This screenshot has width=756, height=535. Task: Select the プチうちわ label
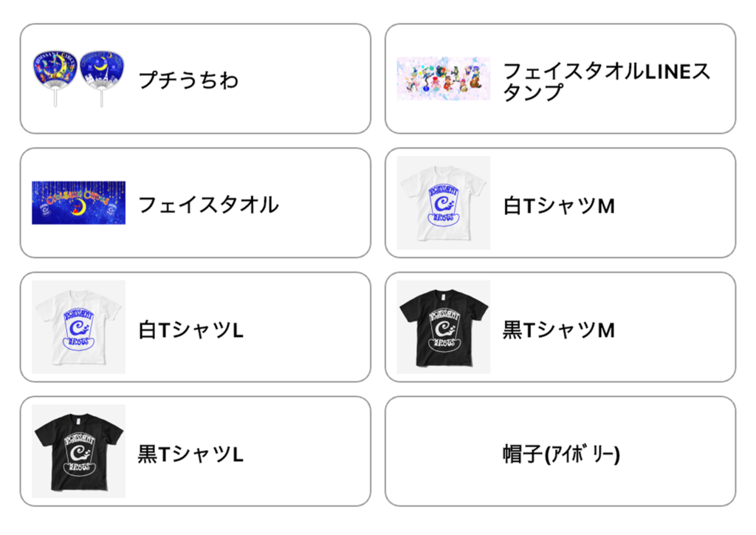tap(188, 80)
